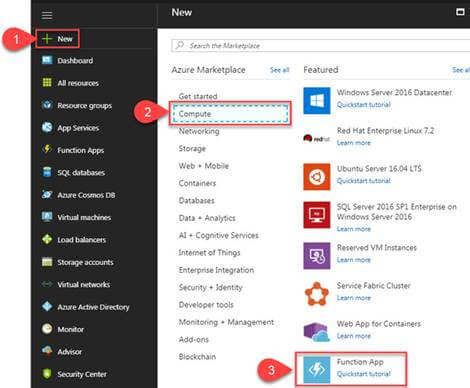470x388 pixels.
Task: Select the AI + Cognitive Services category
Action: pos(218,235)
